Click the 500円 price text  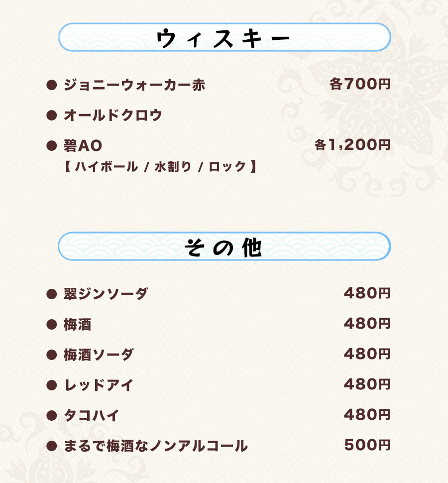[x=367, y=445]
